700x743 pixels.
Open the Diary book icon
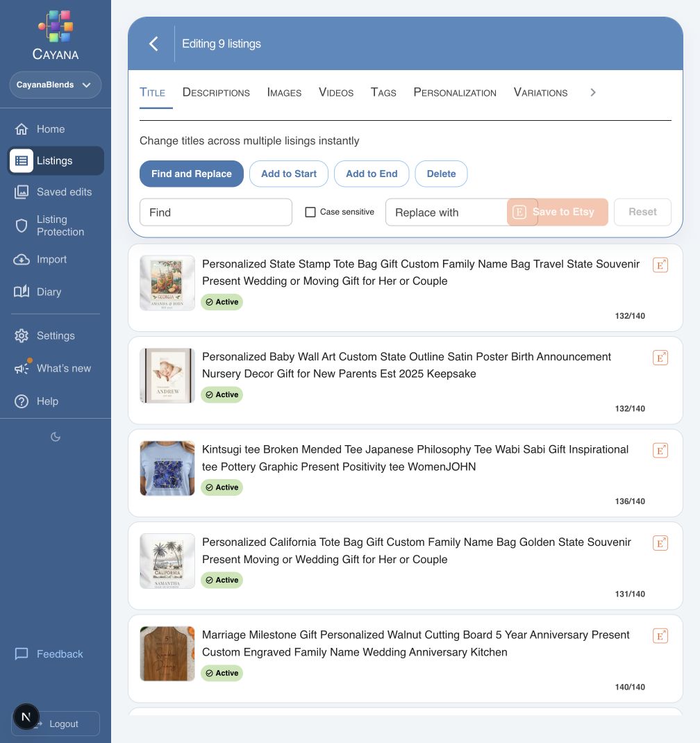coord(22,292)
